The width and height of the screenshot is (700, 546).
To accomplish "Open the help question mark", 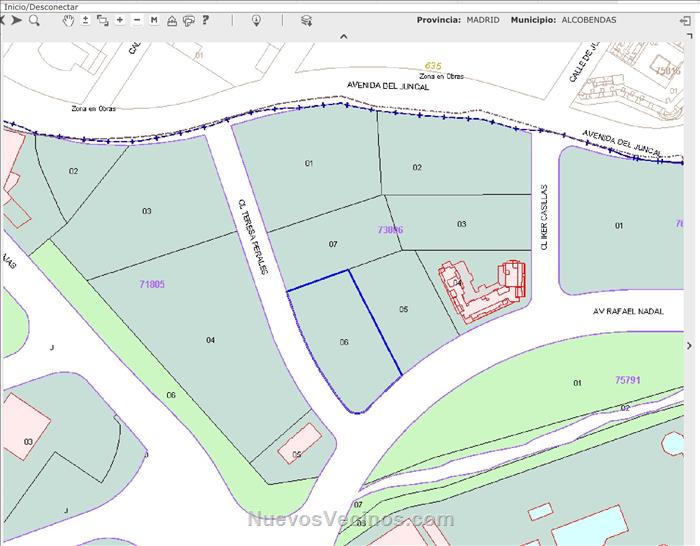I will 205,20.
